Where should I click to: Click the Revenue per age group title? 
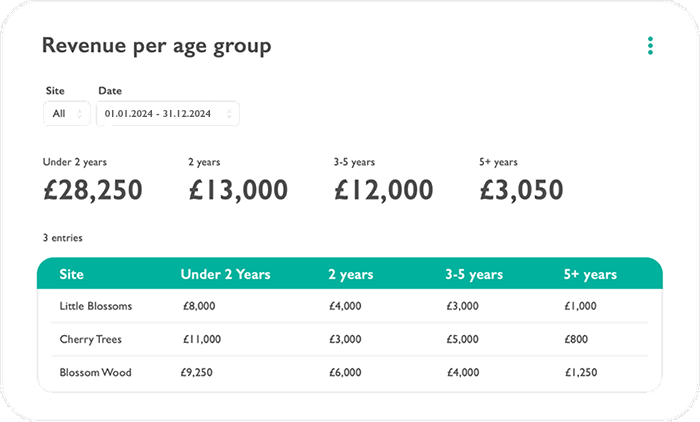156,46
